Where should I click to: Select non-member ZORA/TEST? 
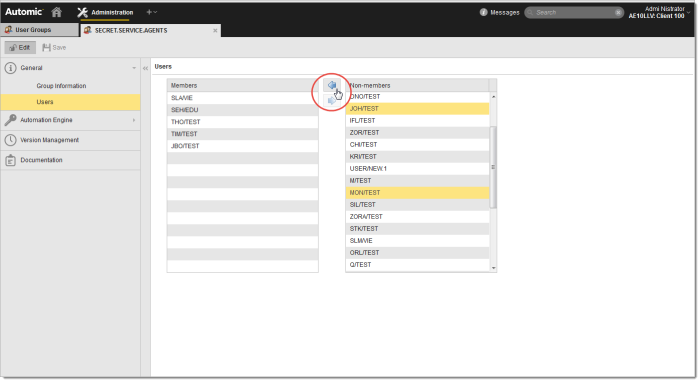tap(417, 217)
